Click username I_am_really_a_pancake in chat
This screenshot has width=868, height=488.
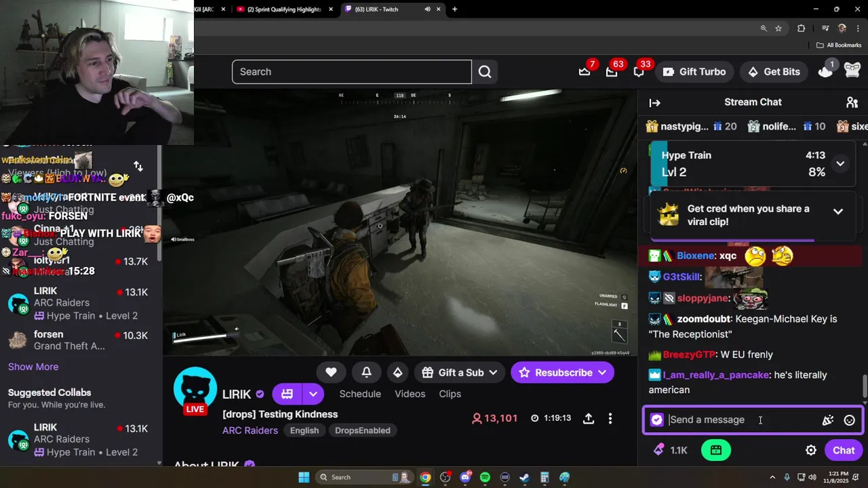click(x=715, y=375)
